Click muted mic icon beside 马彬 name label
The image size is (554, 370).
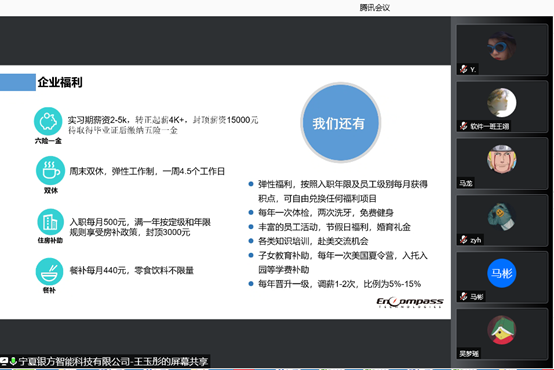(x=464, y=296)
